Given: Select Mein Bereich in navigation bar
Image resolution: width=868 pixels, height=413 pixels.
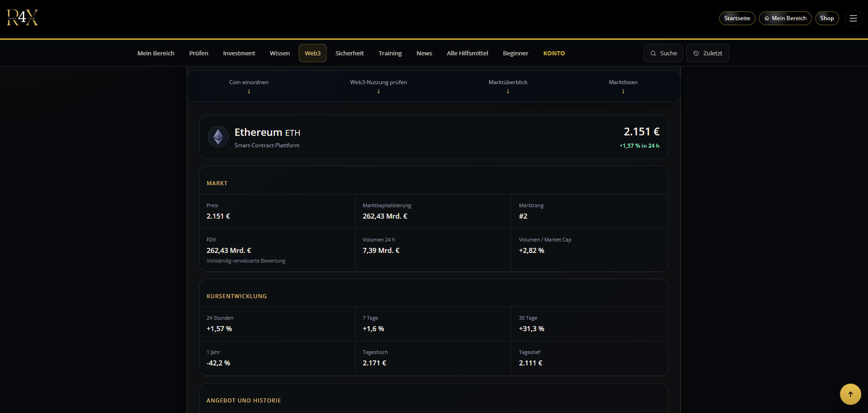Looking at the screenshot, I should click(x=156, y=53).
